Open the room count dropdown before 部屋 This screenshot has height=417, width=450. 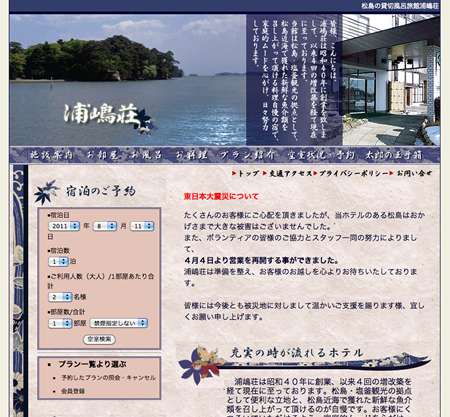pyautogui.click(x=60, y=323)
